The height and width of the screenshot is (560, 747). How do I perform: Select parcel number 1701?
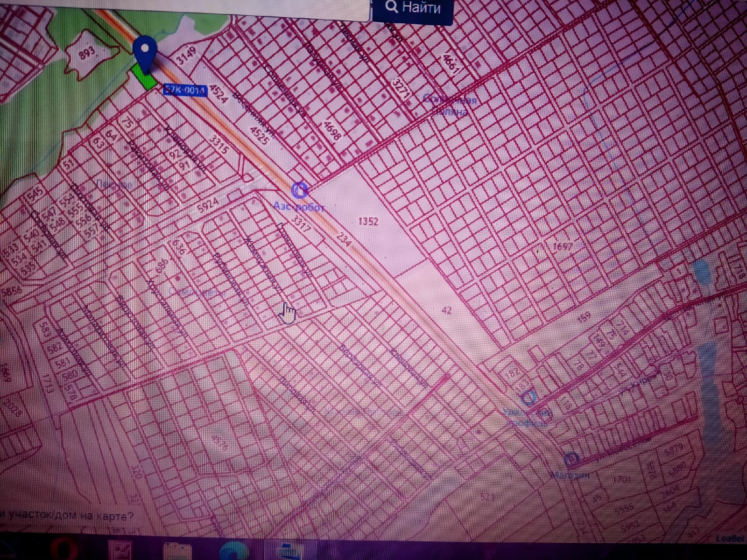coord(622,479)
